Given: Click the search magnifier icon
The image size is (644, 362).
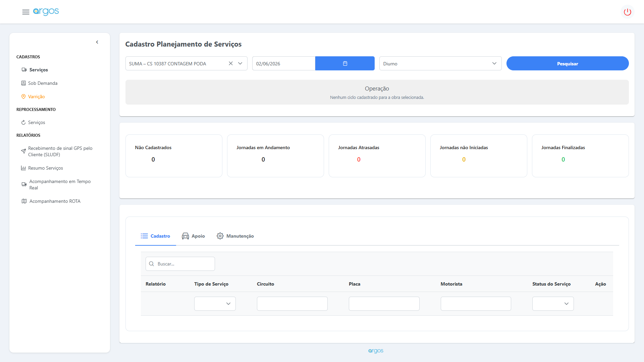Looking at the screenshot, I should click(152, 264).
